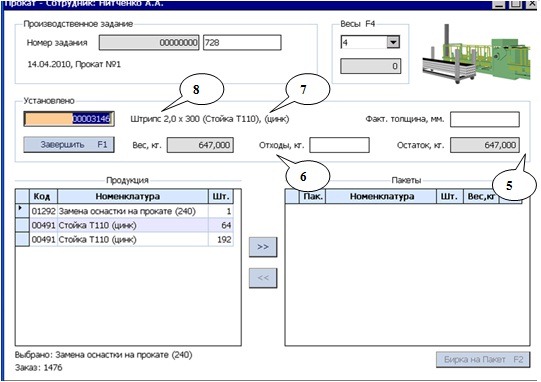The image size is (541, 382).
Task: Click the Остаток, кг field 647,000
Action: coord(485,145)
